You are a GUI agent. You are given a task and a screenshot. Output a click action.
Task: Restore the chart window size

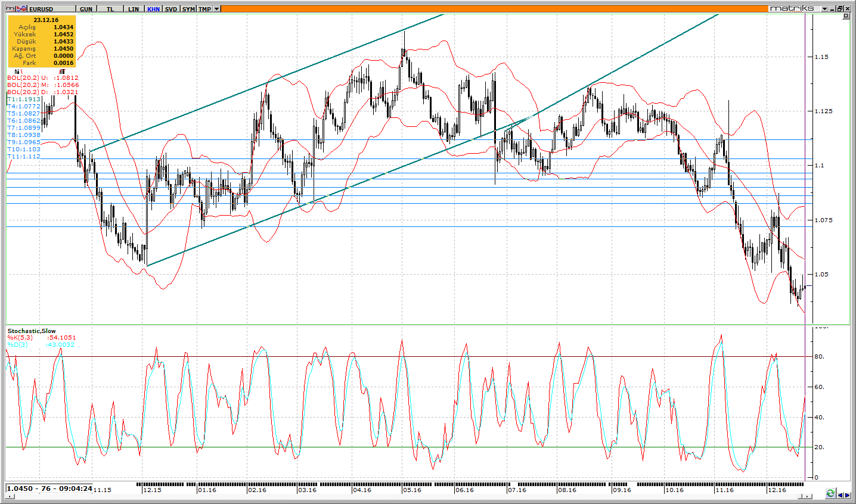(x=840, y=9)
